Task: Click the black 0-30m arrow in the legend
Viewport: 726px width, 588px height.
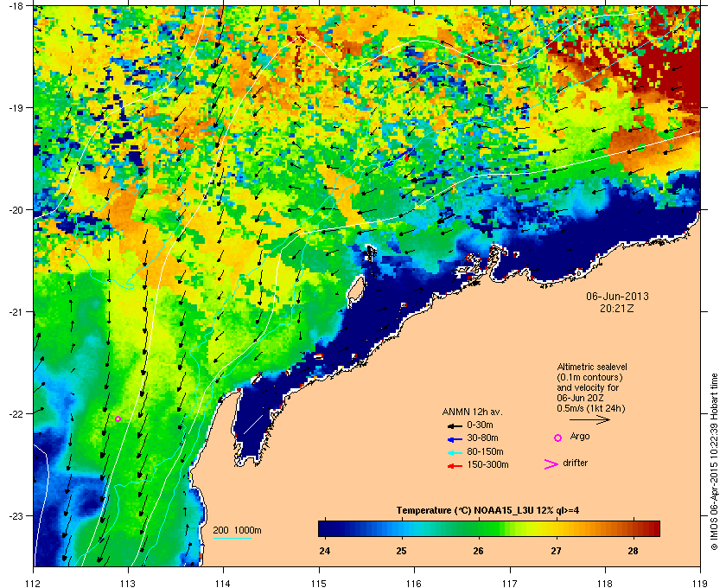Action: 455,425
